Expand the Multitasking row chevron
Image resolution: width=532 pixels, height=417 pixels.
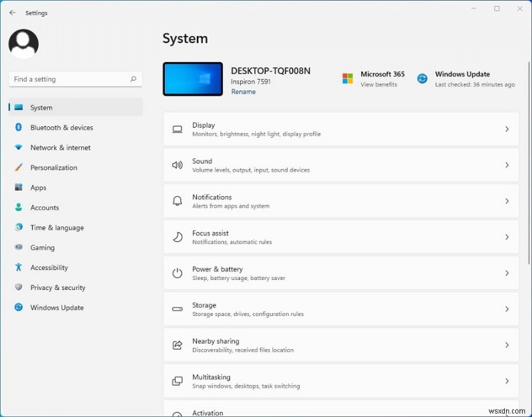(506, 381)
